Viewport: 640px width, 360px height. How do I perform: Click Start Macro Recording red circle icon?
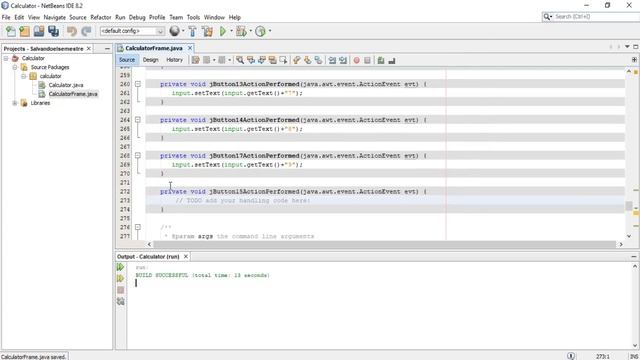click(x=356, y=60)
